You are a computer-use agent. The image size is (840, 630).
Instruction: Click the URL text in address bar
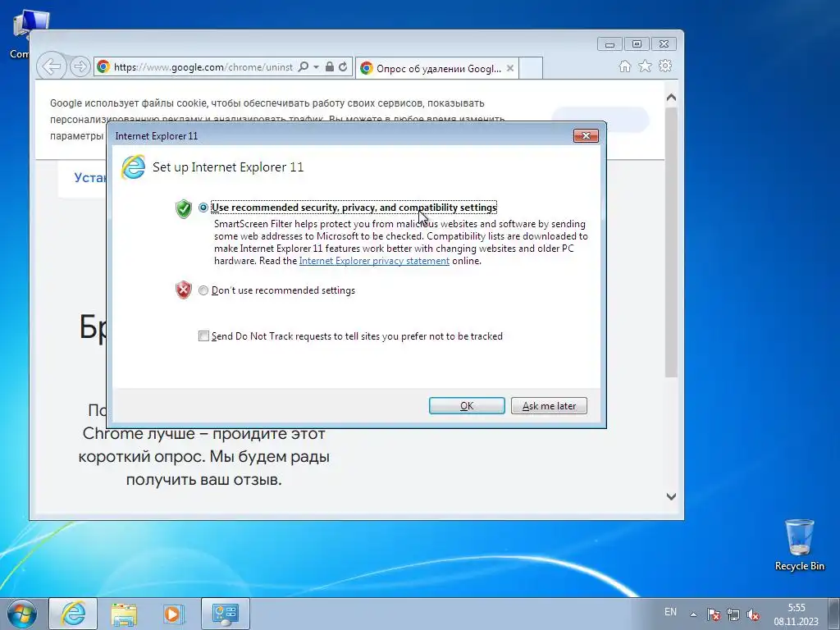click(x=203, y=67)
